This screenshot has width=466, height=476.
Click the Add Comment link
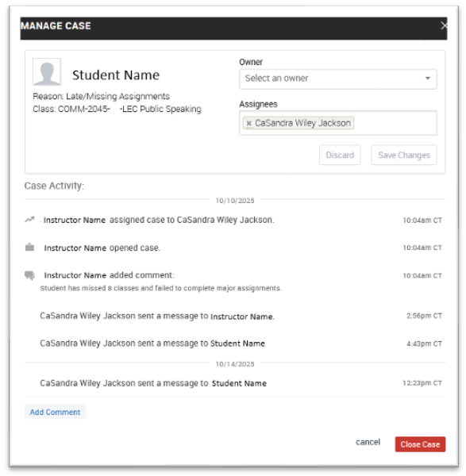click(55, 412)
